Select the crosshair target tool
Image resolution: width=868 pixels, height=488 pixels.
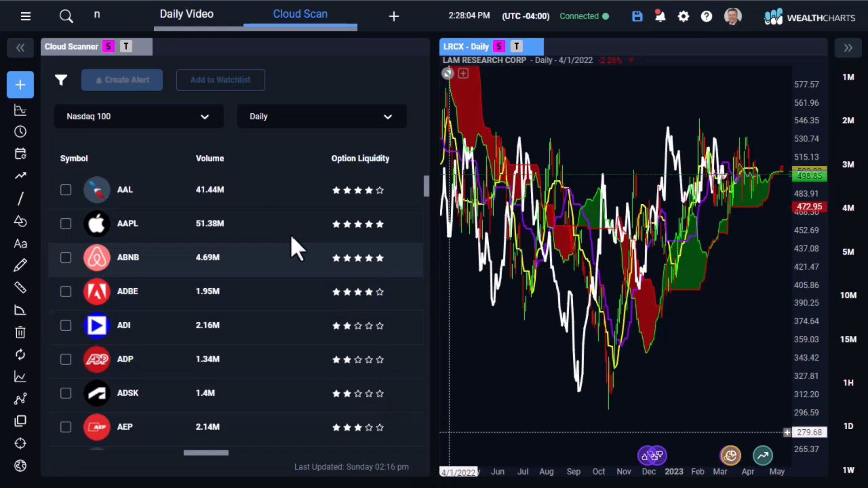[x=20, y=443]
